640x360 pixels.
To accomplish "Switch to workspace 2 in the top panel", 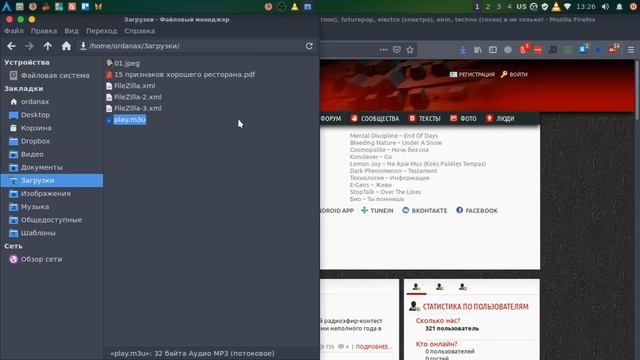I will coord(488,7).
